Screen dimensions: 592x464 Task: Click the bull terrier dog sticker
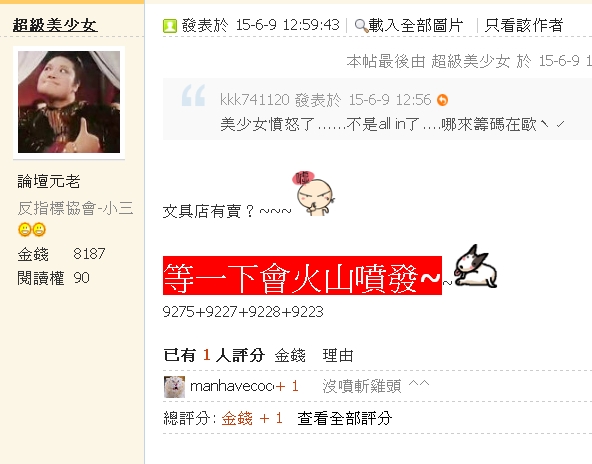(475, 266)
